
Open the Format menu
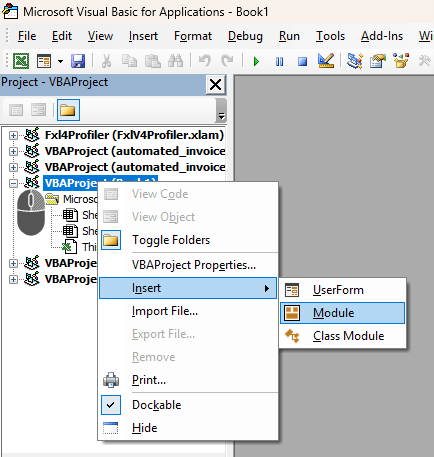[x=193, y=36]
